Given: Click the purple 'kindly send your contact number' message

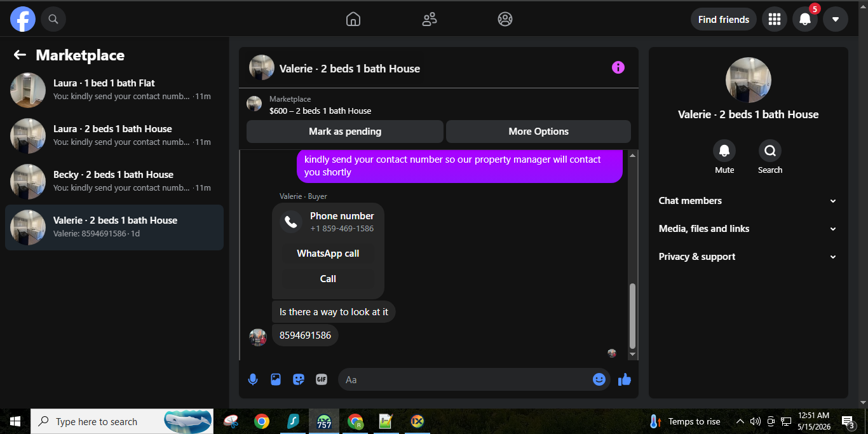Looking at the screenshot, I should tap(459, 165).
